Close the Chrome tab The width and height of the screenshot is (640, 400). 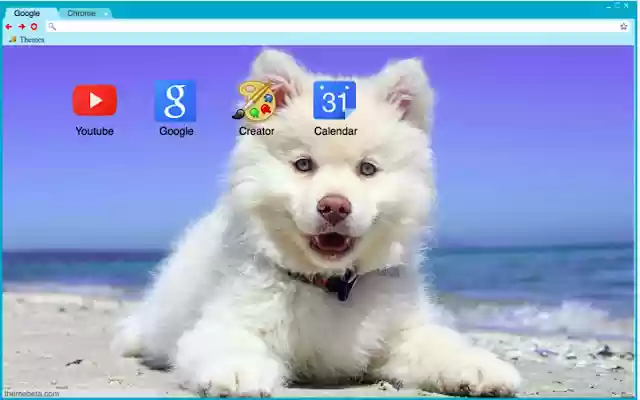[x=106, y=14]
